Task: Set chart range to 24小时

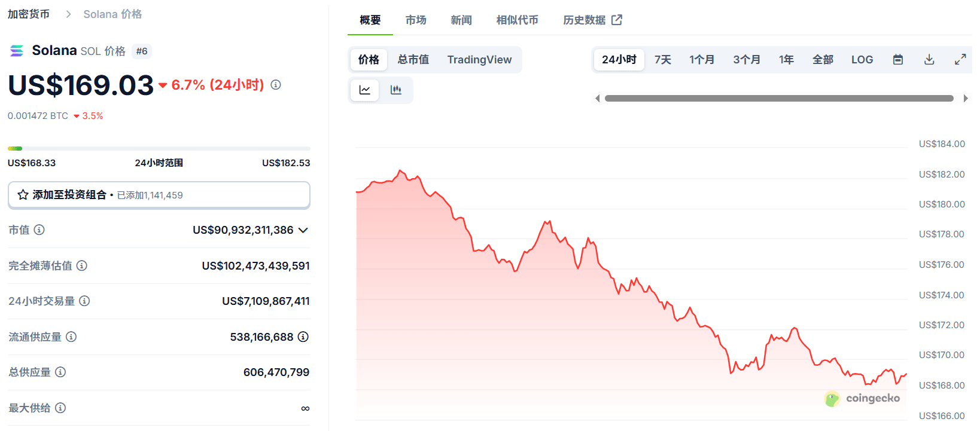Action: 619,60
